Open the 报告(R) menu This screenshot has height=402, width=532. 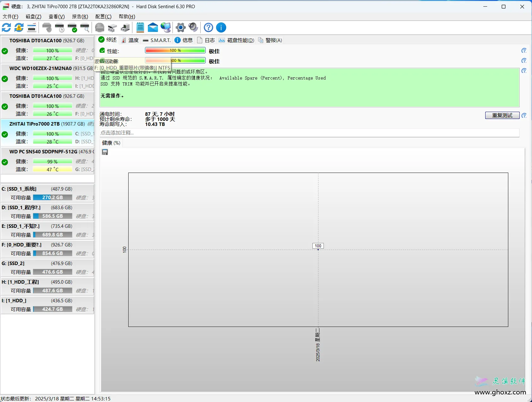pyautogui.click(x=80, y=16)
